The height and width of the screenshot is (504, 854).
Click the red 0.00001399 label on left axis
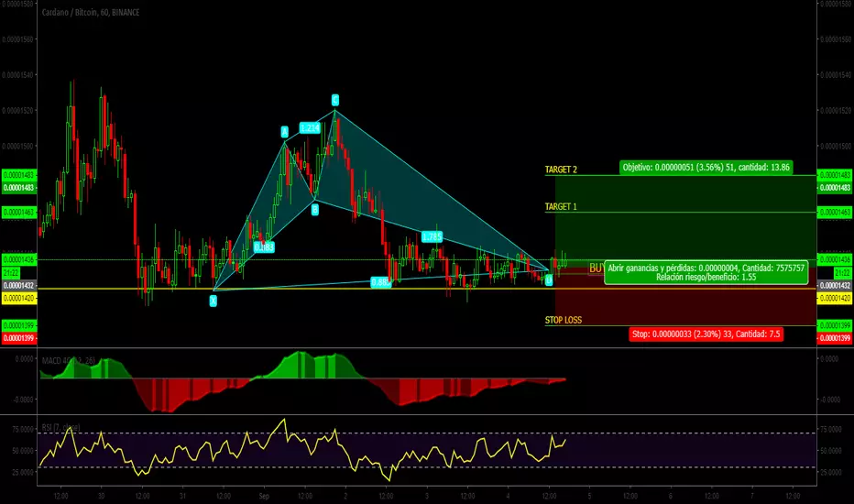pos(19,338)
